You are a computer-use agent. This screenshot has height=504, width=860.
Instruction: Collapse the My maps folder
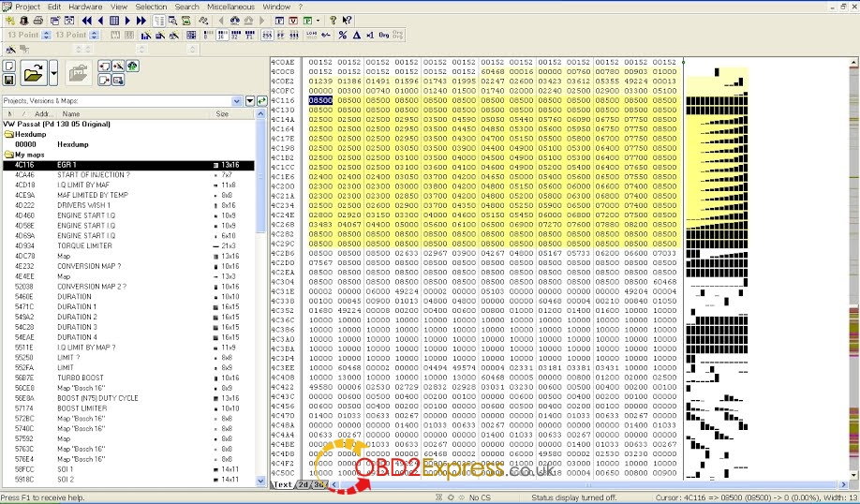(x=8, y=155)
